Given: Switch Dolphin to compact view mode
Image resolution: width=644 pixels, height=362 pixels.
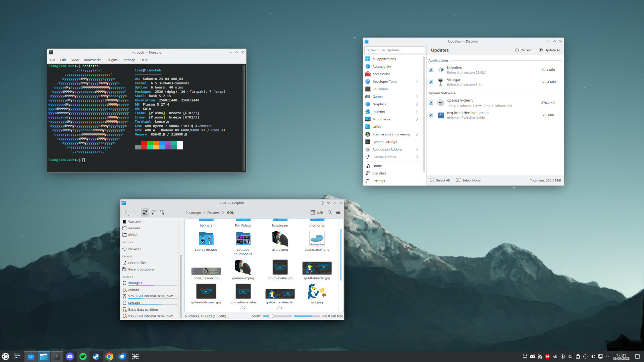Looking at the screenshot, I should 154,213.
